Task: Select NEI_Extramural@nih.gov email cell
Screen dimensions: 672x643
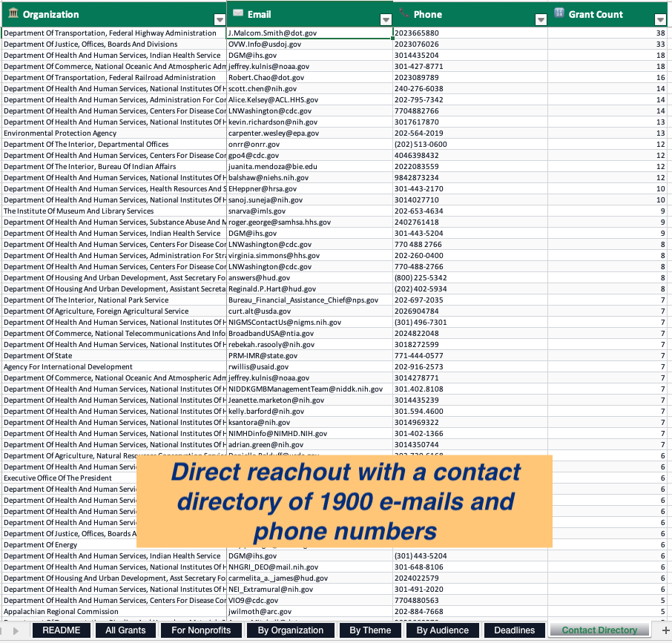Action: pyautogui.click(x=309, y=590)
